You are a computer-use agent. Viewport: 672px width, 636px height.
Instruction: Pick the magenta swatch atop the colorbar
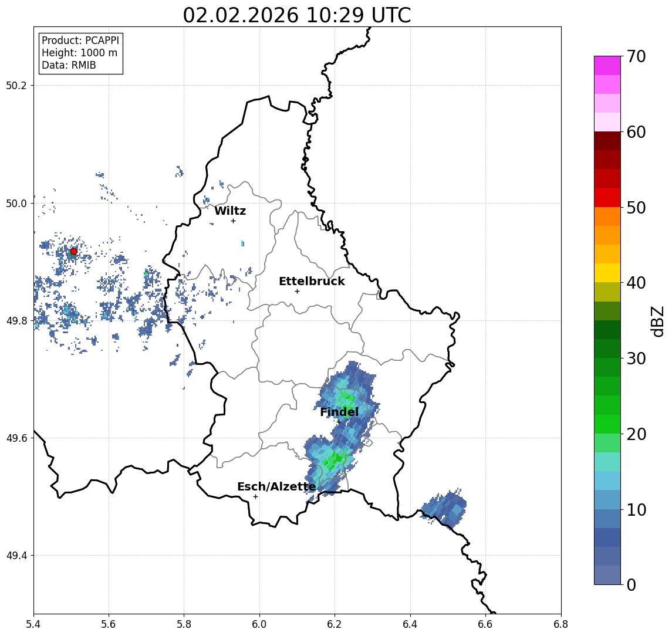pyautogui.click(x=607, y=66)
